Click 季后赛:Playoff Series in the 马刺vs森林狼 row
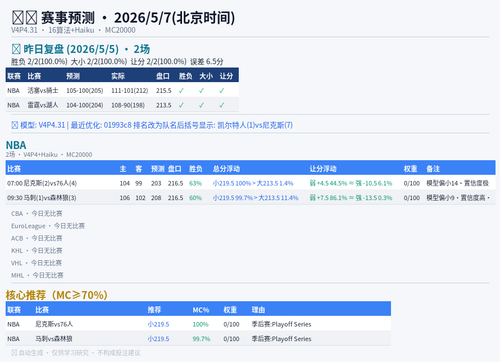The width and height of the screenshot is (500, 362). click(x=281, y=339)
